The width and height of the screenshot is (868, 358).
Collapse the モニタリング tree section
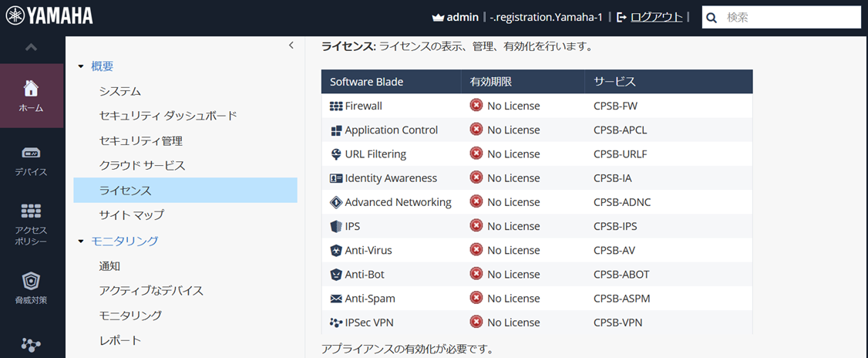tap(81, 241)
